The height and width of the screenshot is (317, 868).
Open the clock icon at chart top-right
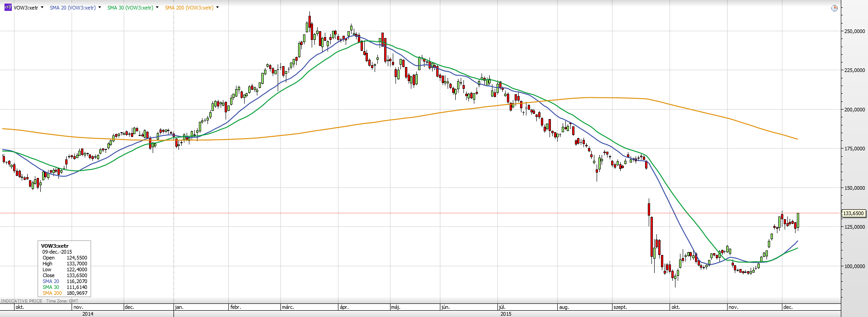click(x=834, y=8)
